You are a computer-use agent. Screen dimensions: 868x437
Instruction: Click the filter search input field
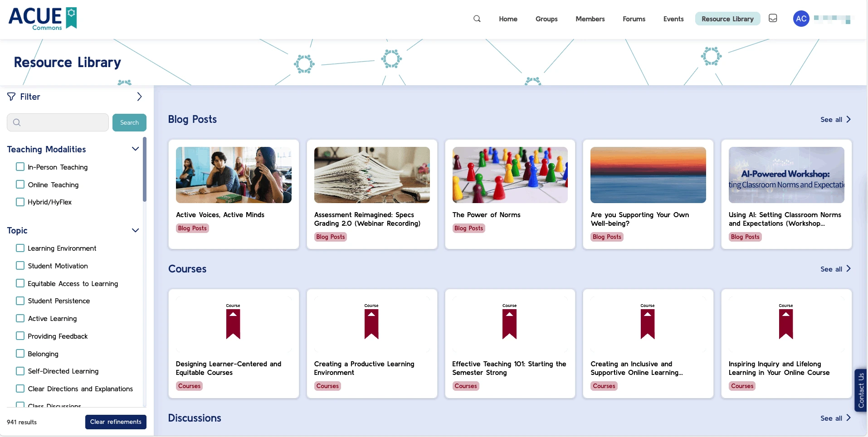[58, 122]
